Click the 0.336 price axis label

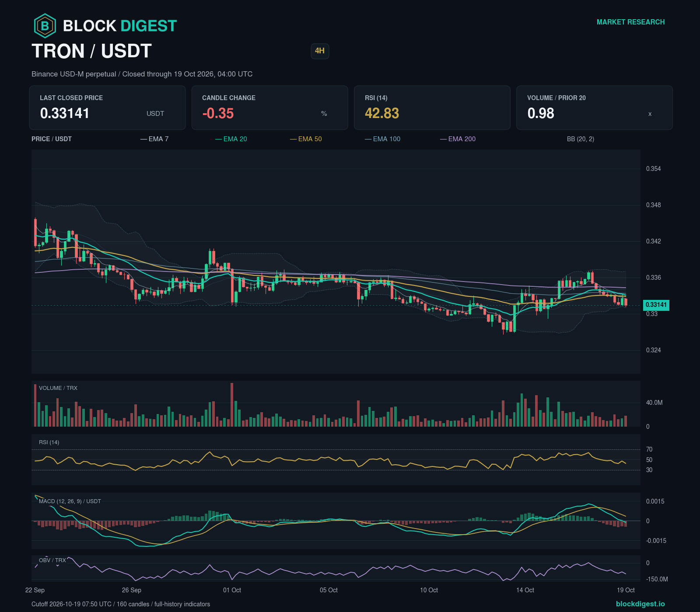(653, 278)
